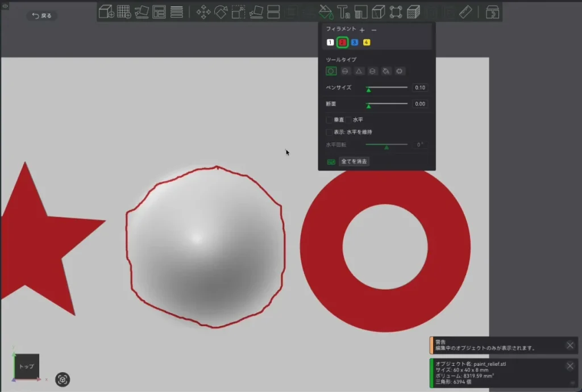Select yellow filament 4 swatch
This screenshot has height=392, width=582.
point(367,42)
